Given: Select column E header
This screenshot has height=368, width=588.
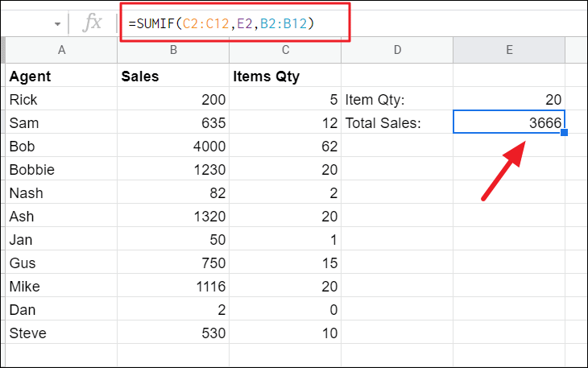Looking at the screenshot, I should (509, 50).
